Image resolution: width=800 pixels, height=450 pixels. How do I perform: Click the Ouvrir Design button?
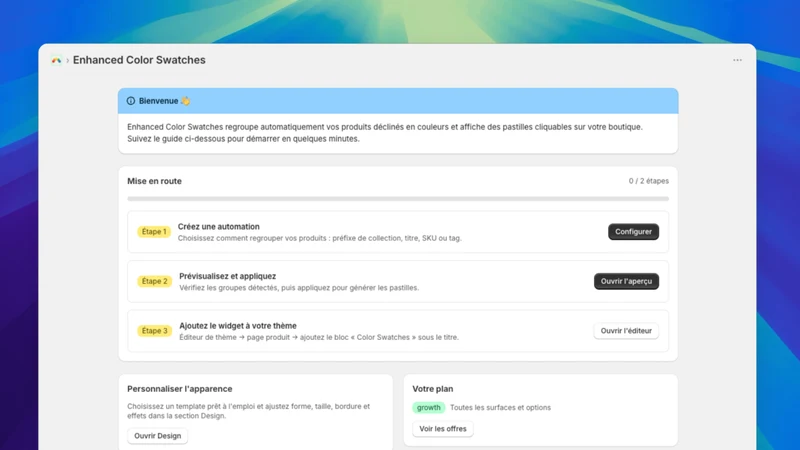[158, 436]
